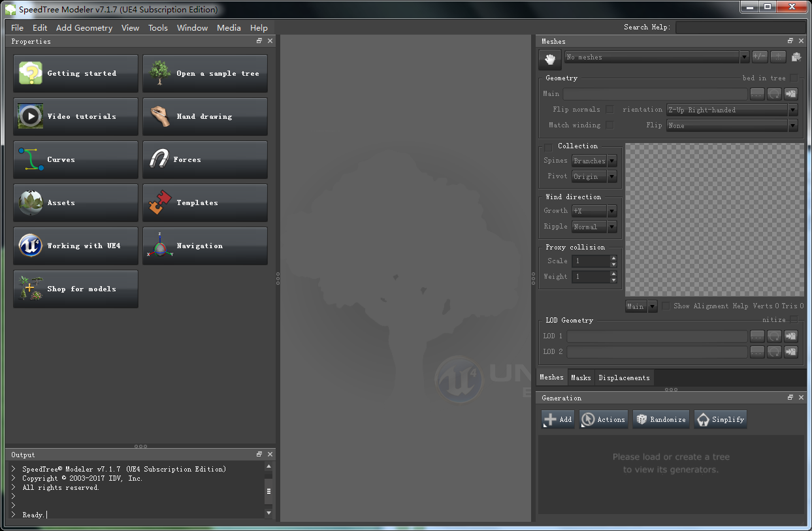Image resolution: width=812 pixels, height=531 pixels.
Task: Browse for Main geometry file (...)
Action: point(757,94)
